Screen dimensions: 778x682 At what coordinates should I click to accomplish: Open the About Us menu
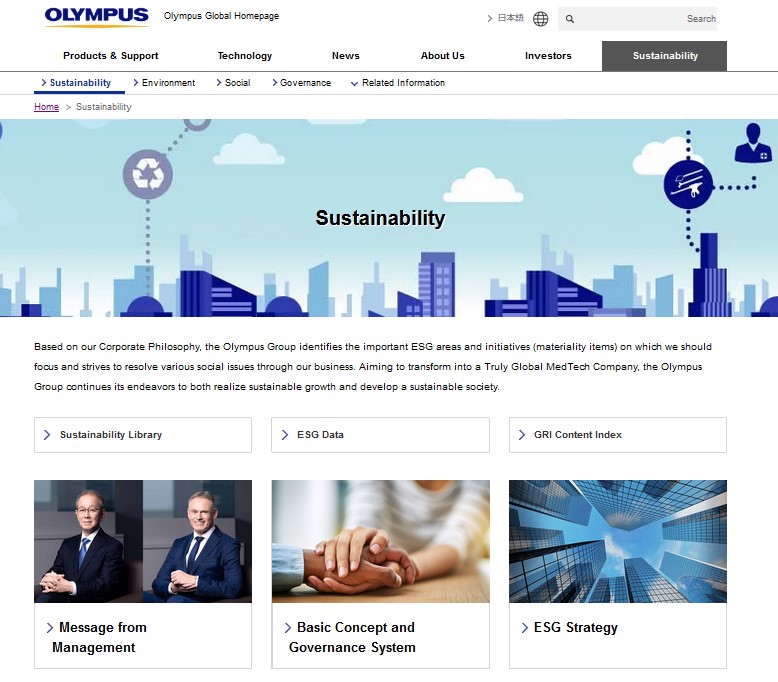point(443,56)
